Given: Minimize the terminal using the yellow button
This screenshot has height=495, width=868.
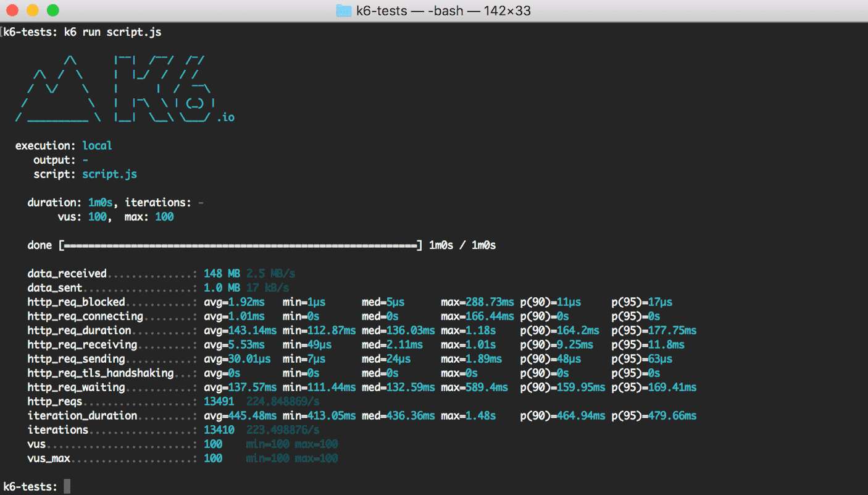Looking at the screenshot, I should (x=33, y=11).
